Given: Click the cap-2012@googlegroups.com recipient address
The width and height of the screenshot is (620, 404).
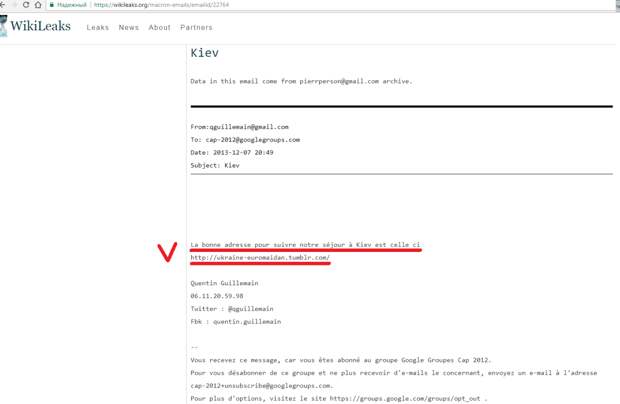Looking at the screenshot, I should (x=253, y=140).
